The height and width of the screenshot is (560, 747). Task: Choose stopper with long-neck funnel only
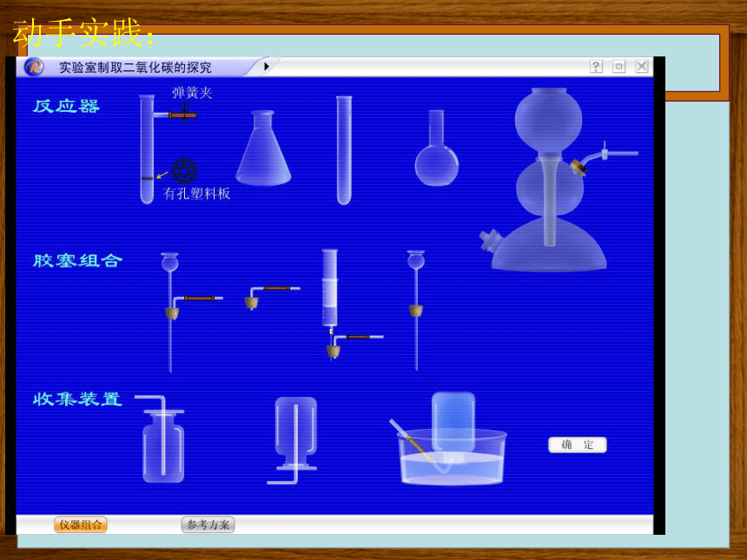(x=416, y=311)
